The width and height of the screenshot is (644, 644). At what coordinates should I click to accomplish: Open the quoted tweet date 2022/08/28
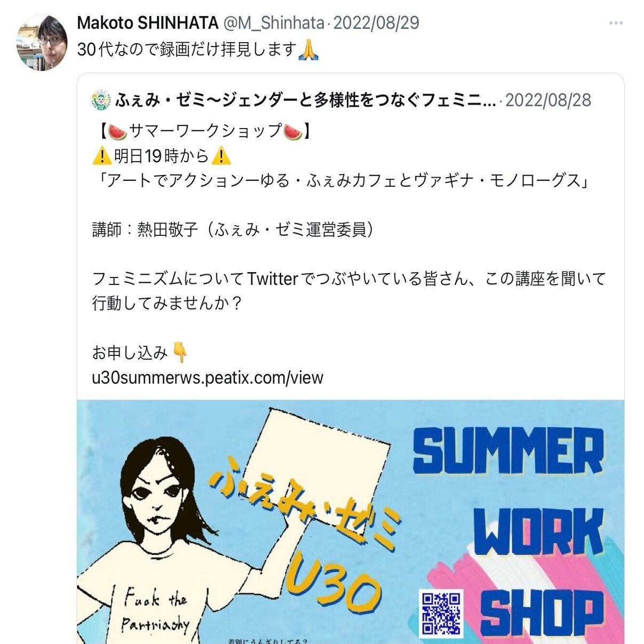(x=548, y=100)
